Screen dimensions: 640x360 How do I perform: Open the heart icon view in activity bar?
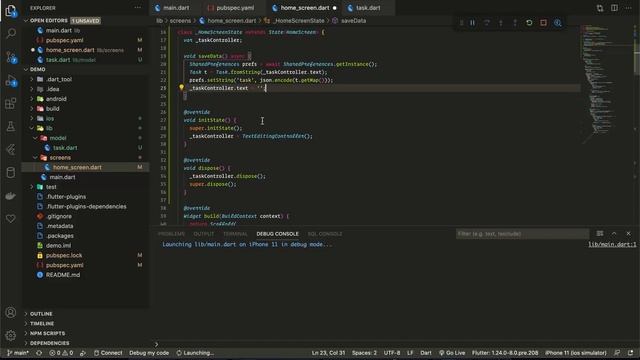[x=11, y=219]
